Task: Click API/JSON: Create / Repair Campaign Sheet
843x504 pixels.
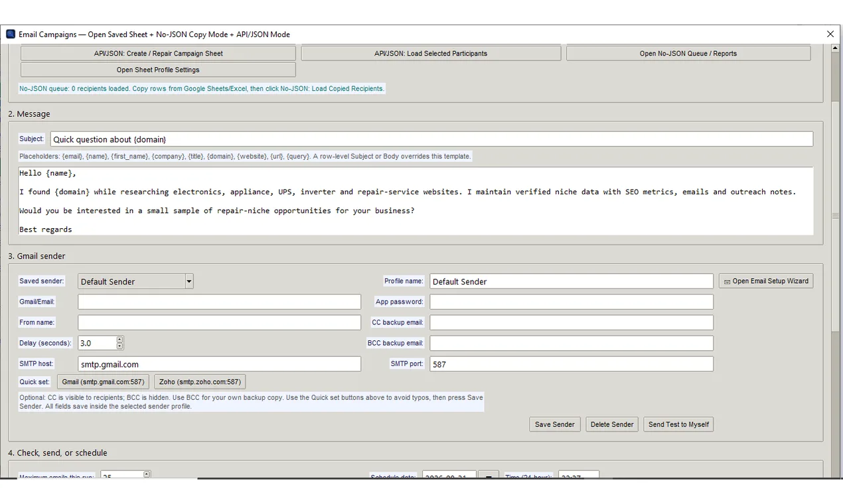Action: pos(158,53)
